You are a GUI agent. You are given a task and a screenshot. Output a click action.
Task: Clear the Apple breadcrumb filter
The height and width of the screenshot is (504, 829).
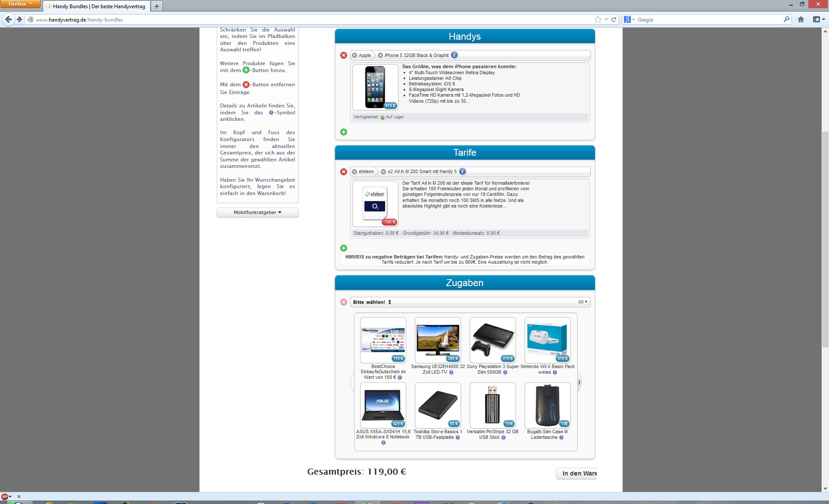click(354, 55)
